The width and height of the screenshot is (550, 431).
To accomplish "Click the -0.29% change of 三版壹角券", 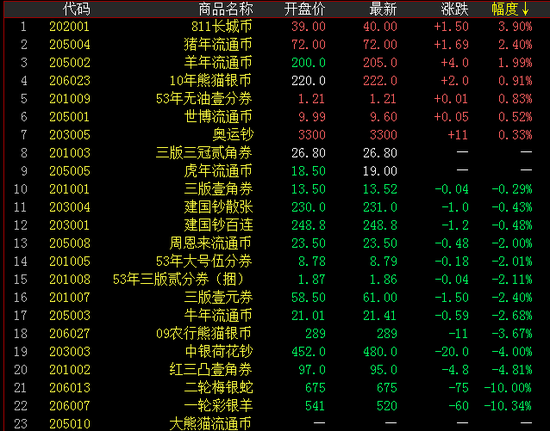I will pyautogui.click(x=511, y=189).
